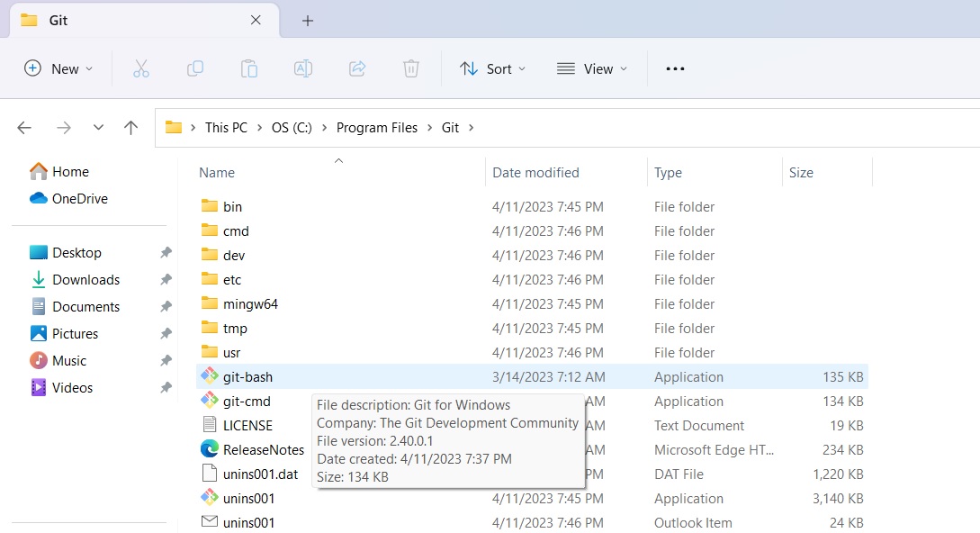
Task: Jump to Program Files via breadcrumb
Action: (x=377, y=127)
